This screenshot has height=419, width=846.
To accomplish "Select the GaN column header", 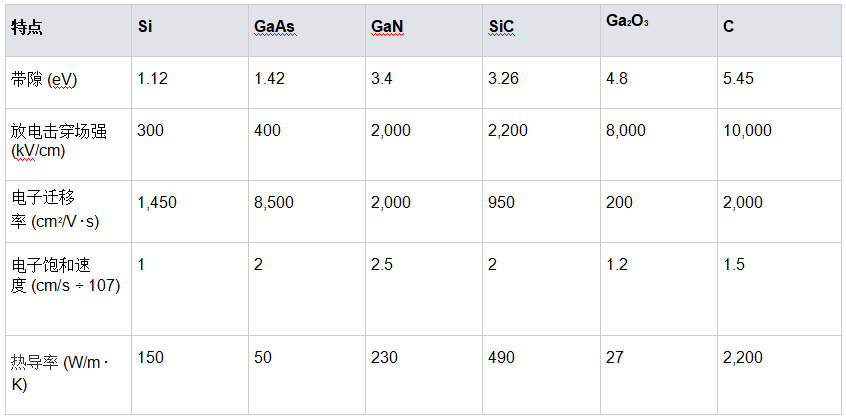I will tap(386, 27).
